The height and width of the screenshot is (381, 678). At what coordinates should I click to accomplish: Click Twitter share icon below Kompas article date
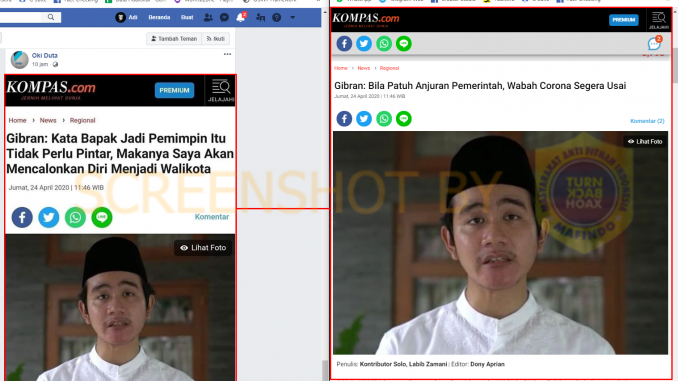(364, 118)
